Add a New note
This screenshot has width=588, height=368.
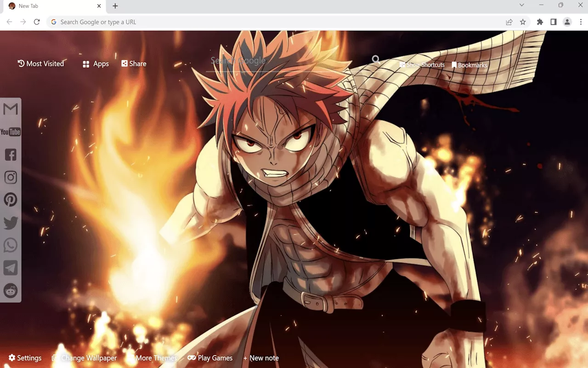coord(261,358)
